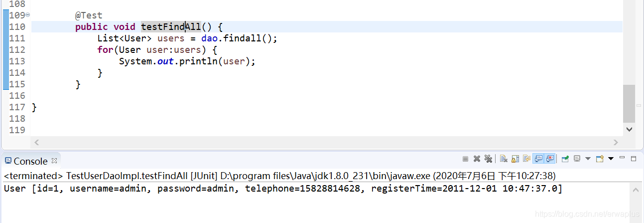This screenshot has width=644, height=223.
Task: Click '<terminated>' in the console description
Action: pyautogui.click(x=33, y=176)
